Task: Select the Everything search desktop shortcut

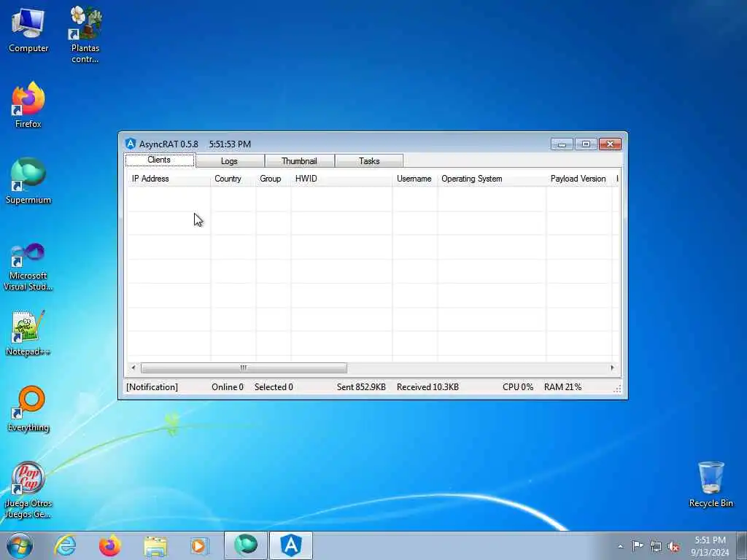Action: point(28,408)
